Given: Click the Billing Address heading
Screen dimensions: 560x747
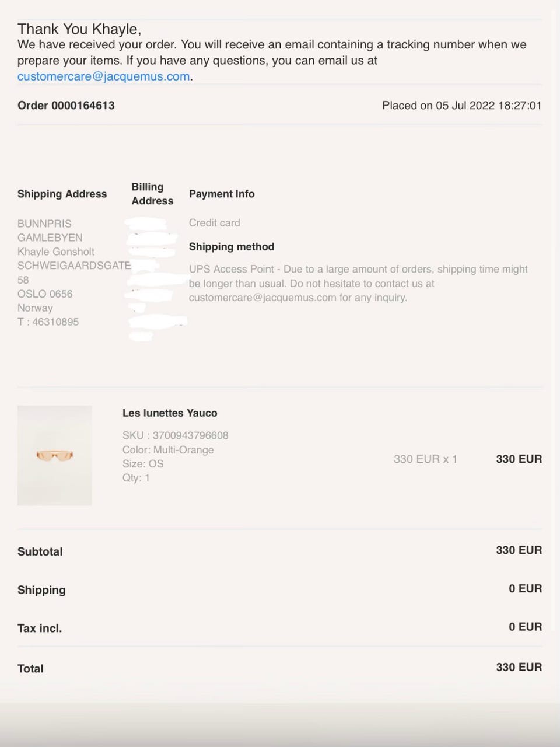Looking at the screenshot, I should pos(152,194).
